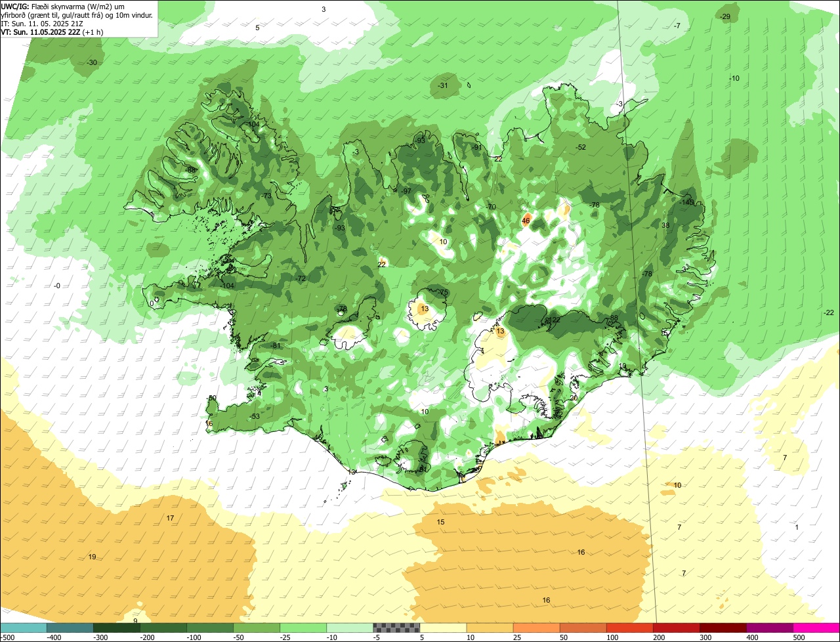Select the pale yellow swatch between 5 and 10
This screenshot has width=840, height=642.
[443, 628]
